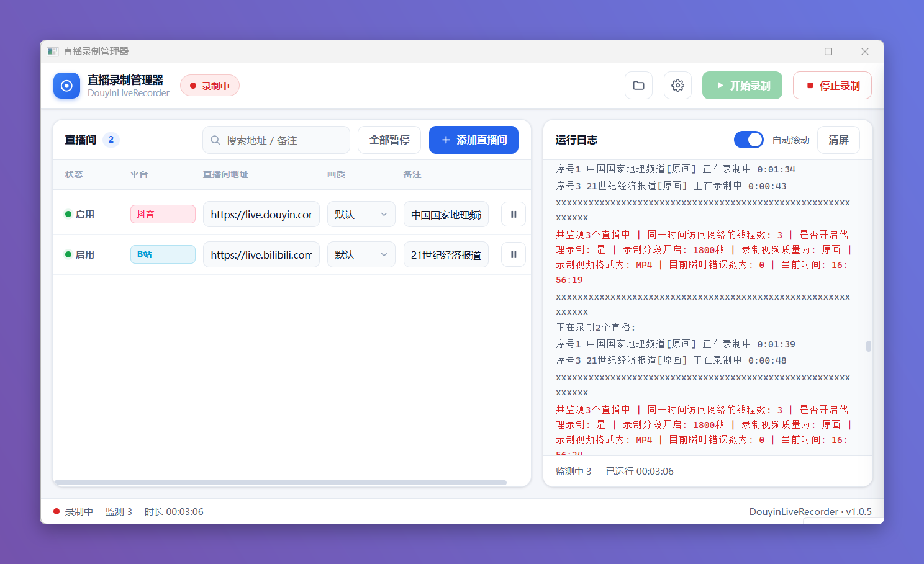The image size is (924, 564).
Task: Click 时长 00:03:06 in the status bar
Action: point(174,511)
